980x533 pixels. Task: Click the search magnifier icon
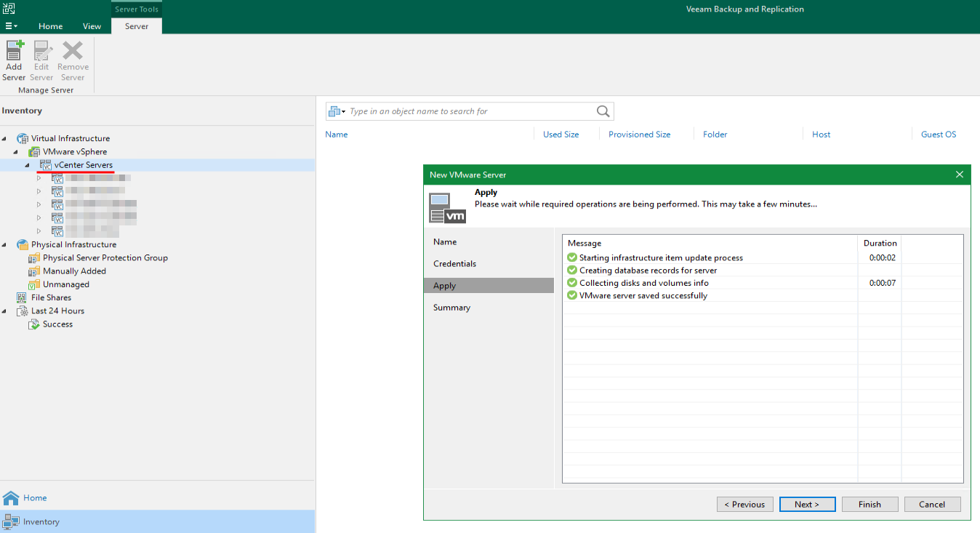pos(603,111)
